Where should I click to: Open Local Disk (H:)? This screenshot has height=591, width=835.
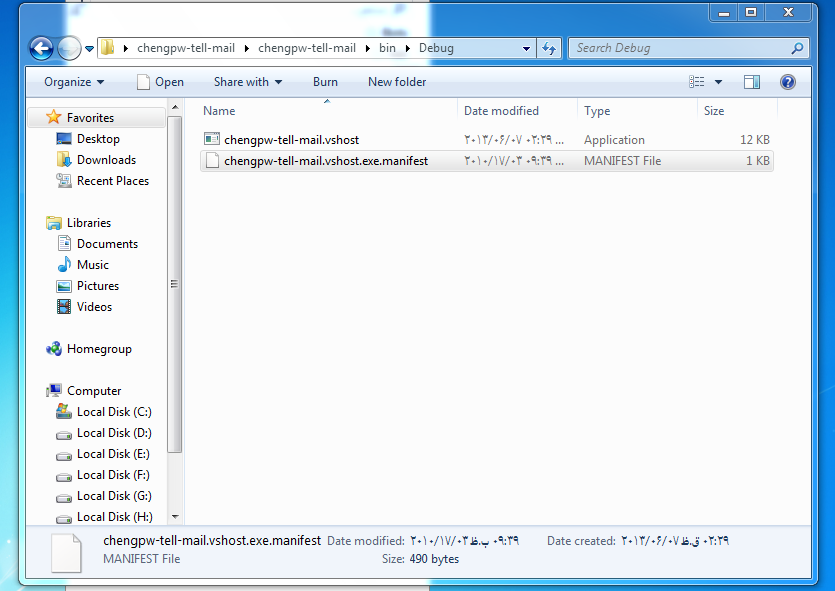click(115, 517)
